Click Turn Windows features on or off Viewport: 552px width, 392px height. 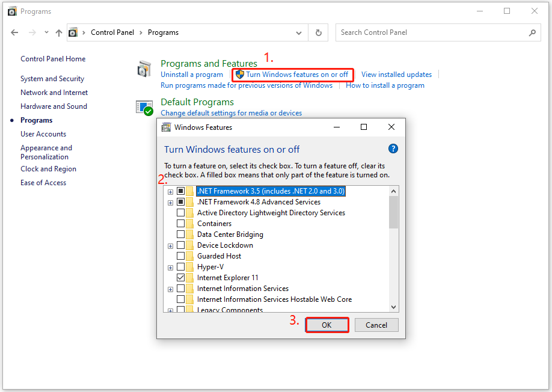[297, 75]
